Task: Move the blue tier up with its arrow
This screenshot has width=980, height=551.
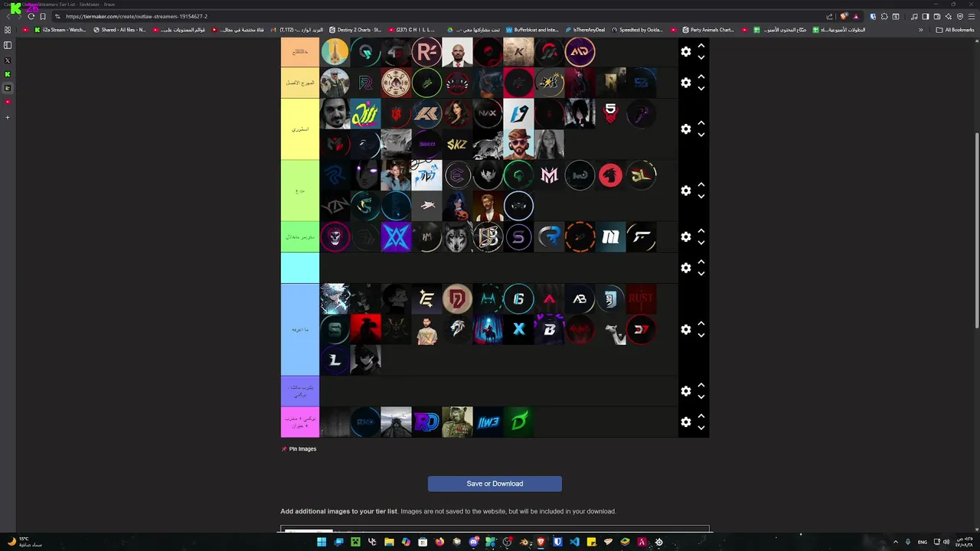Action: 701,324
